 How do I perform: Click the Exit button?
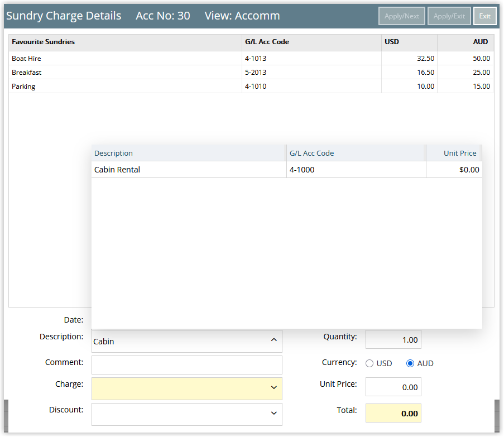pos(484,16)
